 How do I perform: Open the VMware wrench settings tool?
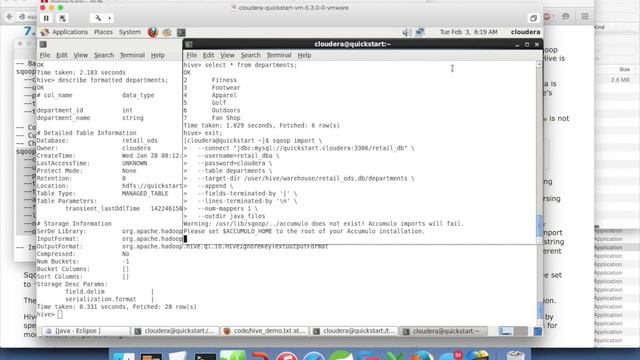pos(98,18)
